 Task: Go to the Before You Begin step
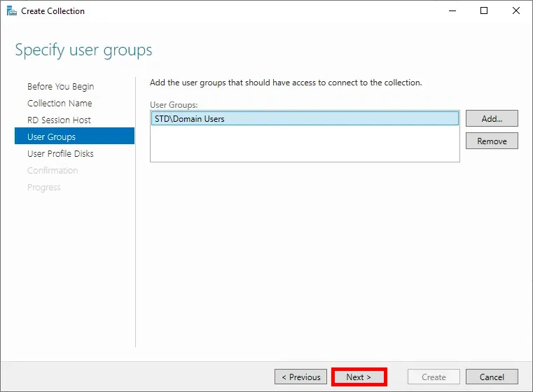[60, 87]
